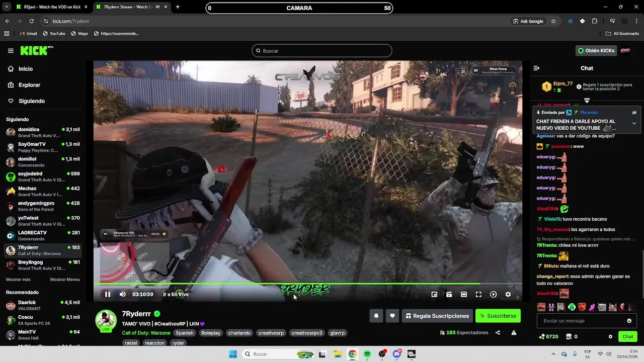Click the green Suscribirse button
Screen dimensions: 644x362
pyautogui.click(x=498, y=316)
